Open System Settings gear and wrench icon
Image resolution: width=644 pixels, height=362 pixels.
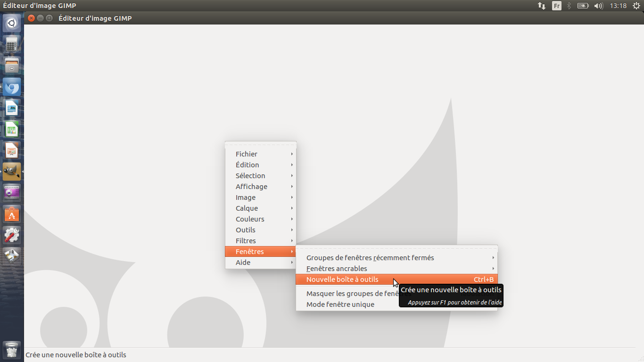click(x=12, y=236)
